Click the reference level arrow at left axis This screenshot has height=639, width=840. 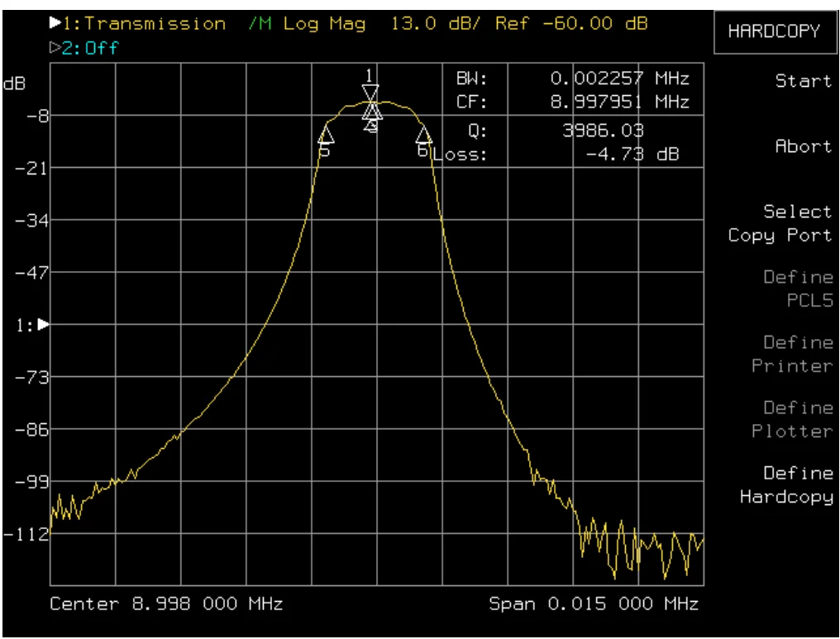click(44, 324)
